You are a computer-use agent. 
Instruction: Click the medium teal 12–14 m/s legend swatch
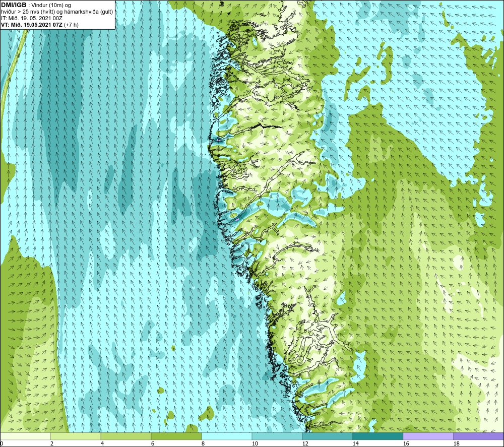pos(327,436)
